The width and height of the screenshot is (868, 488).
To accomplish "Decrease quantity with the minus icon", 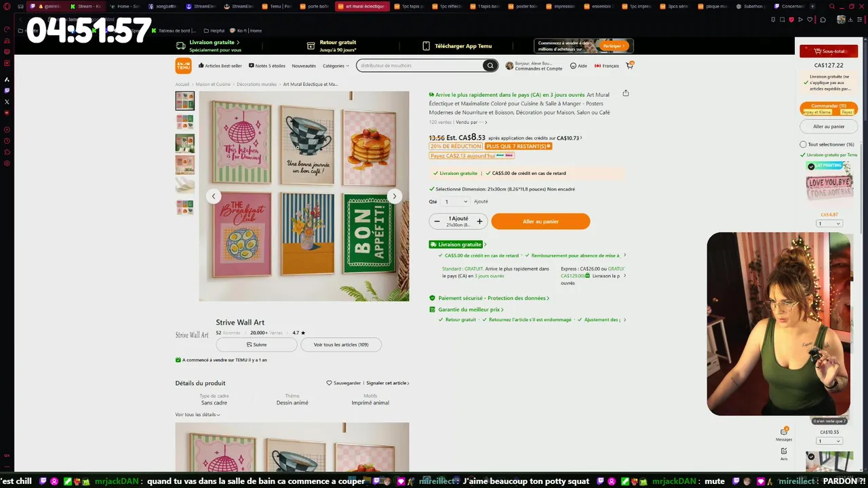I will [437, 221].
